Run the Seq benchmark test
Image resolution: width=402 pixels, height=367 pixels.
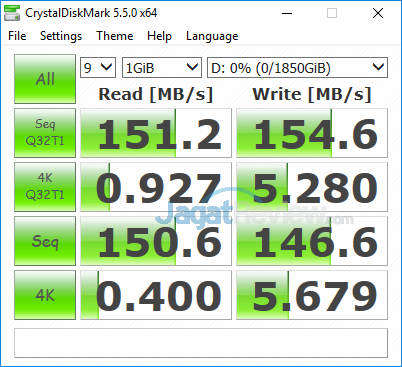click(x=45, y=241)
